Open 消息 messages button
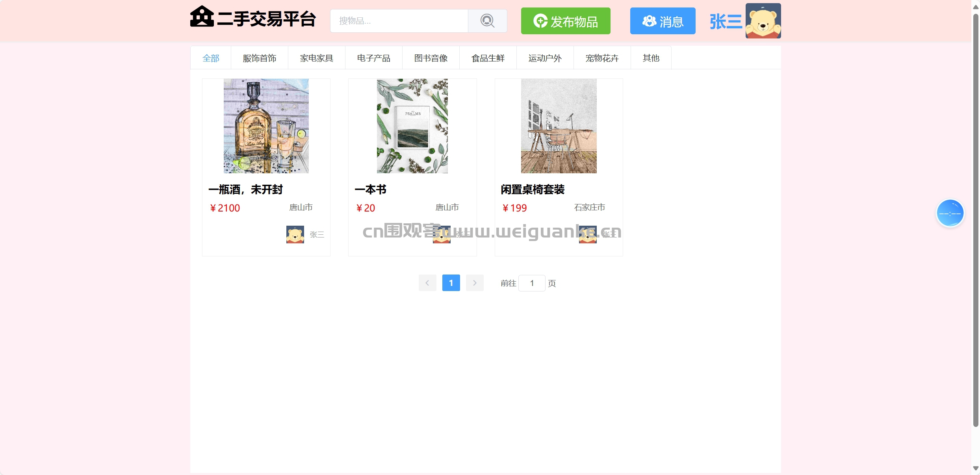980x475 pixels. (x=663, y=21)
